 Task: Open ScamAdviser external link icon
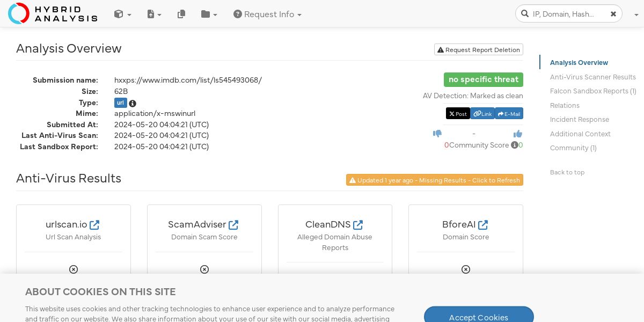233,225
